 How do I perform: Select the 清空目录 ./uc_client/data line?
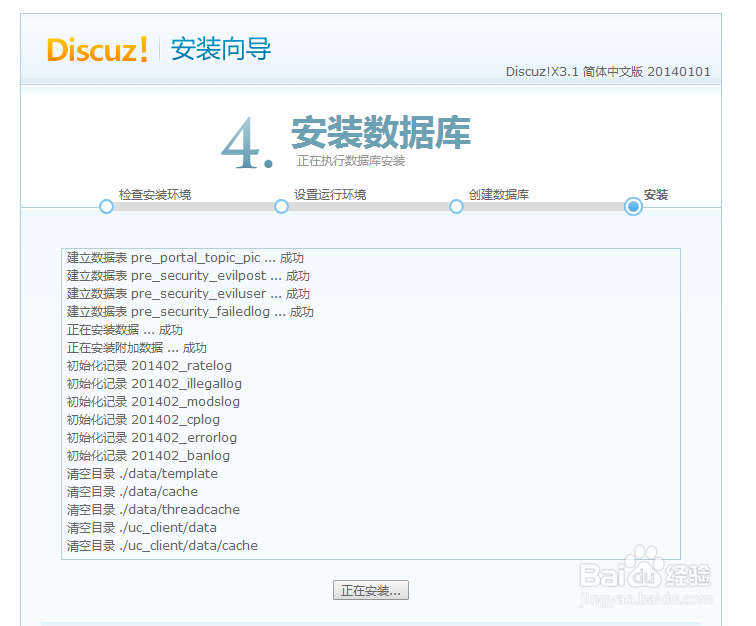[141, 528]
